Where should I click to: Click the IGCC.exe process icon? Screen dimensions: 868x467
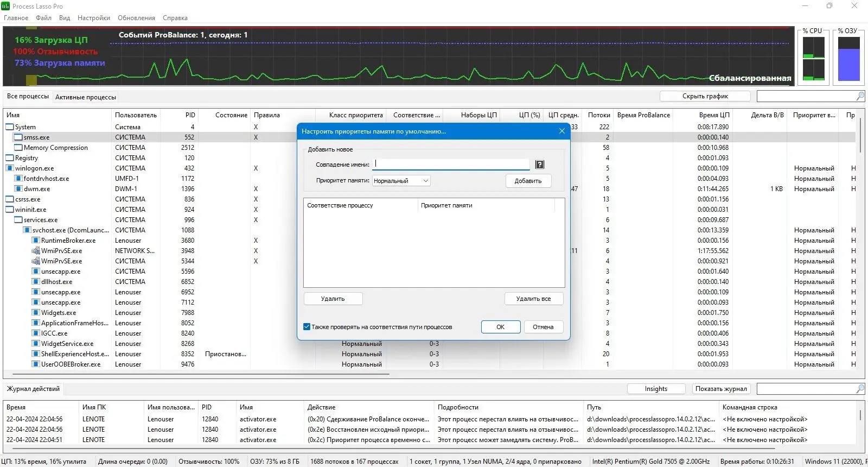[x=36, y=333]
